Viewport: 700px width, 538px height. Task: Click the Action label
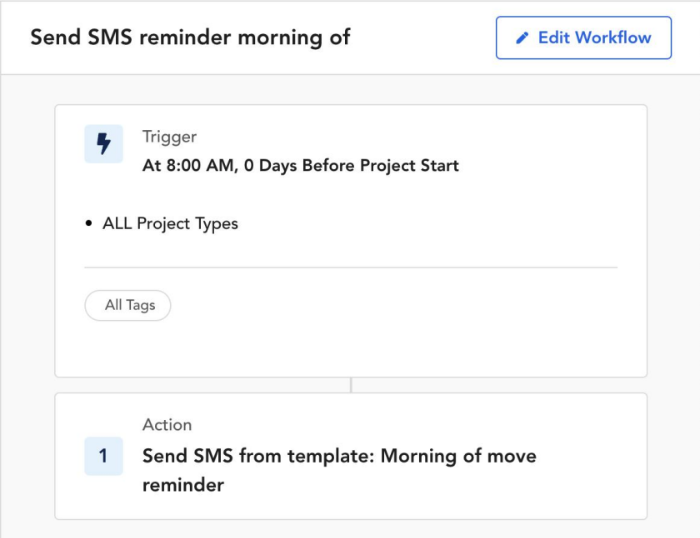coord(167,425)
